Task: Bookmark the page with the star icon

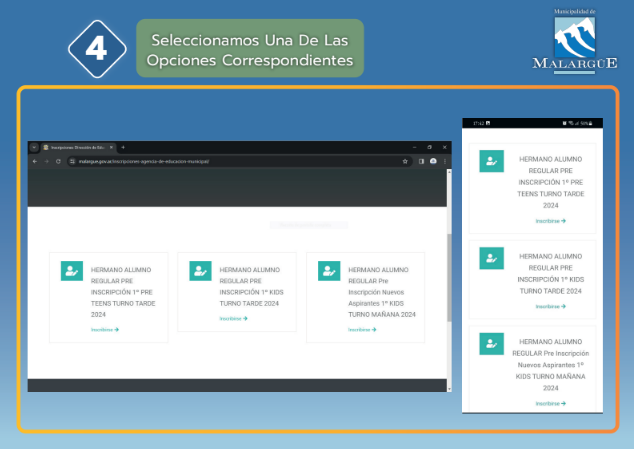Action: coord(405,161)
